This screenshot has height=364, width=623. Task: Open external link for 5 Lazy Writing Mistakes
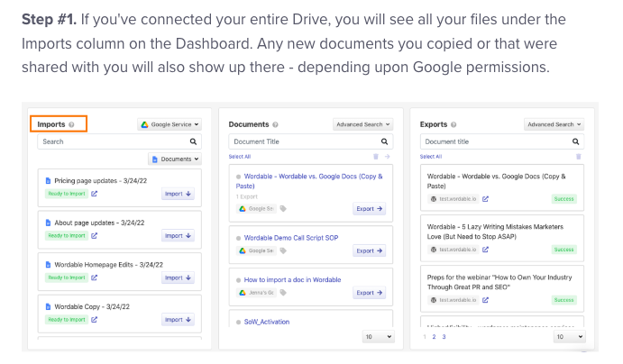pyautogui.click(x=486, y=250)
